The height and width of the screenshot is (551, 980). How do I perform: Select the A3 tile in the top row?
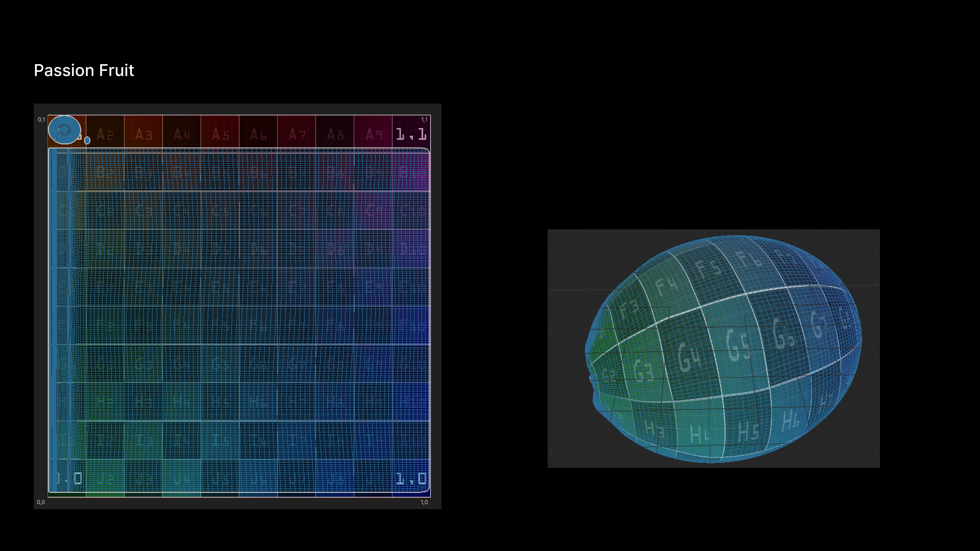point(143,134)
